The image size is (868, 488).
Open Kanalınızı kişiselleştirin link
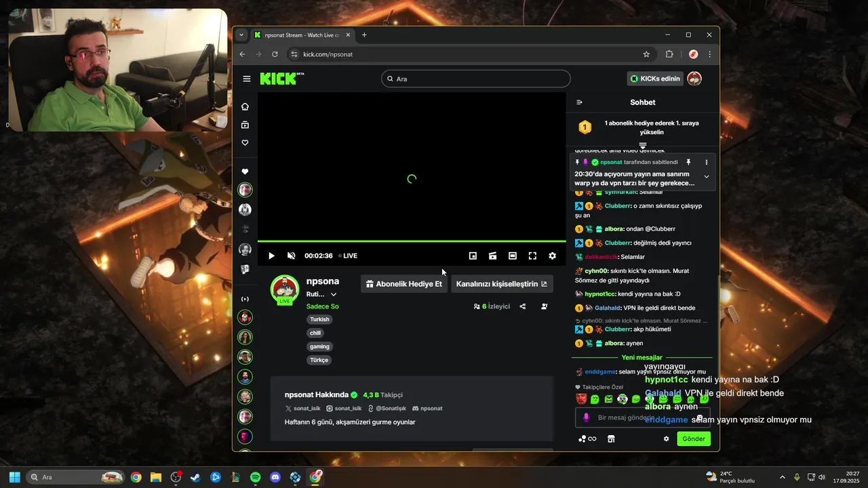point(502,284)
